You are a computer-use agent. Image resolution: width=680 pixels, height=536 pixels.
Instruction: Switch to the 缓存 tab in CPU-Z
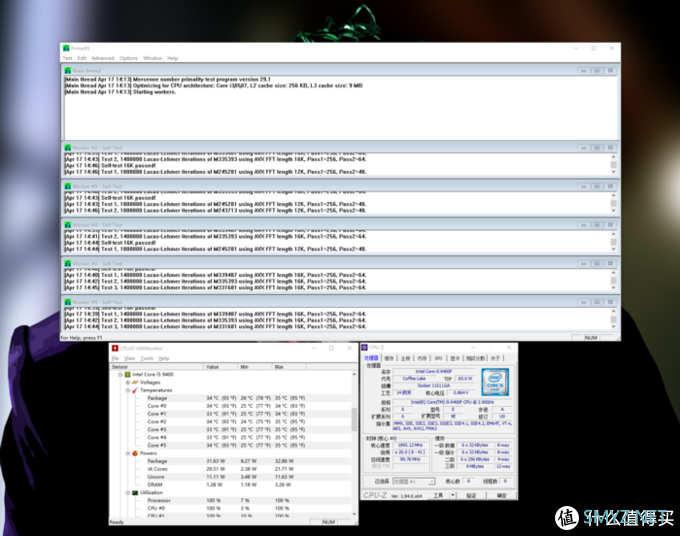click(389, 358)
